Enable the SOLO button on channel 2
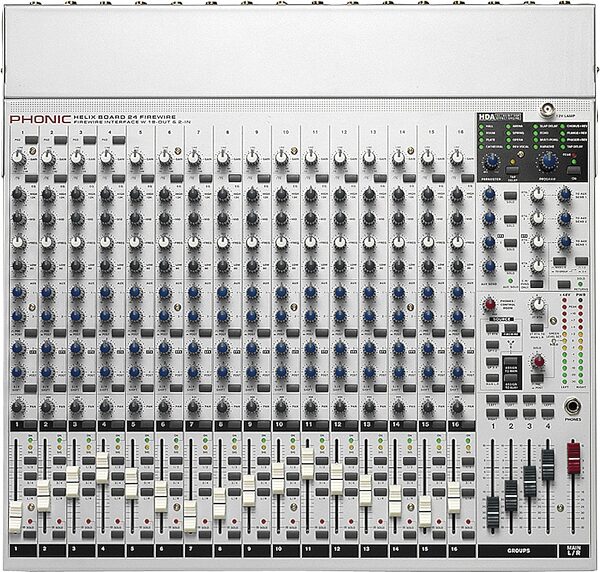Viewport: 600px width, 572px height. pos(59,534)
